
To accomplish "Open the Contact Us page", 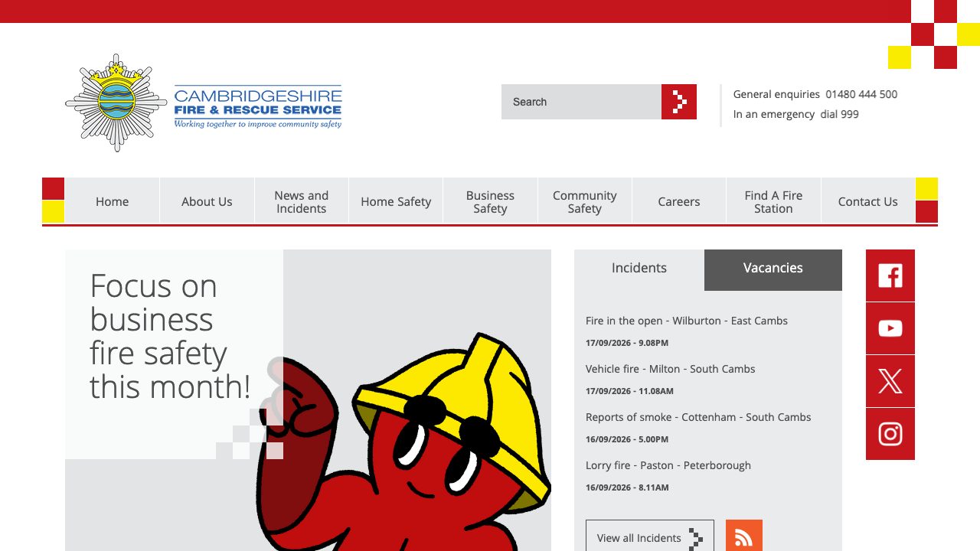I will pyautogui.click(x=868, y=201).
